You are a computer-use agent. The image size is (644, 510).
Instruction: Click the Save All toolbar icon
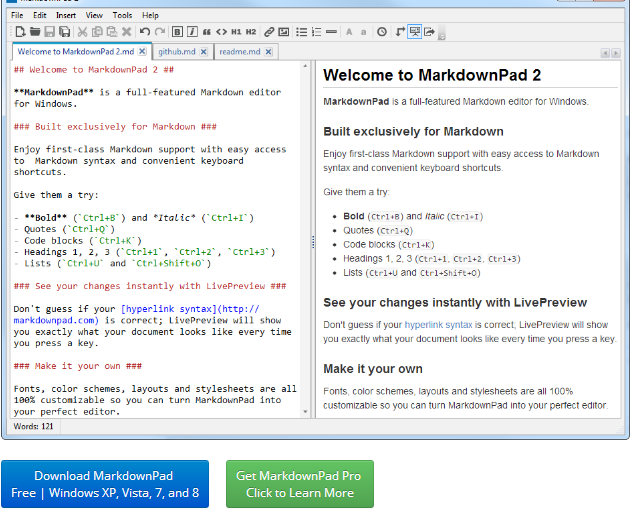point(64,32)
